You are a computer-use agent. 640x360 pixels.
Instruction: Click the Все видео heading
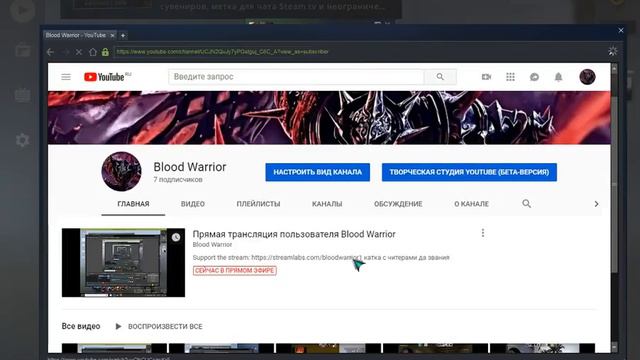(81, 326)
